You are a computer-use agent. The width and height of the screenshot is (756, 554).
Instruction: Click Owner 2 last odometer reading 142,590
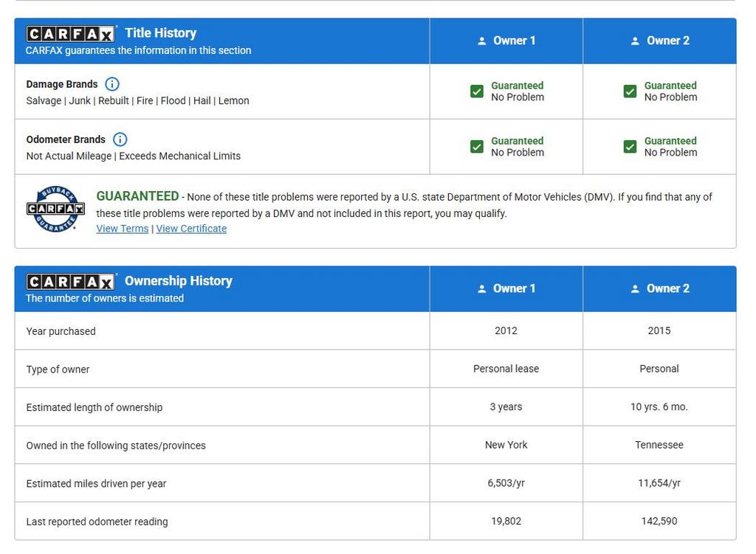[659, 521]
